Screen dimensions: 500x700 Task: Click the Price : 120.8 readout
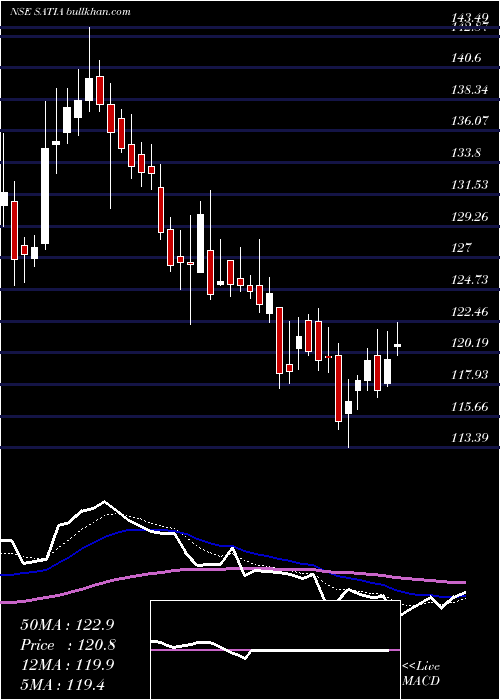(x=68, y=645)
